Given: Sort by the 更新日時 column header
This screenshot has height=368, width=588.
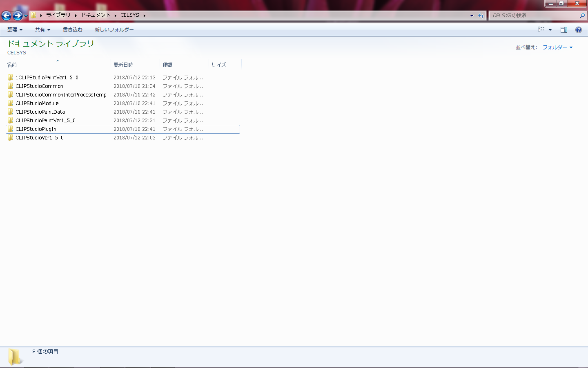Looking at the screenshot, I should (135, 65).
